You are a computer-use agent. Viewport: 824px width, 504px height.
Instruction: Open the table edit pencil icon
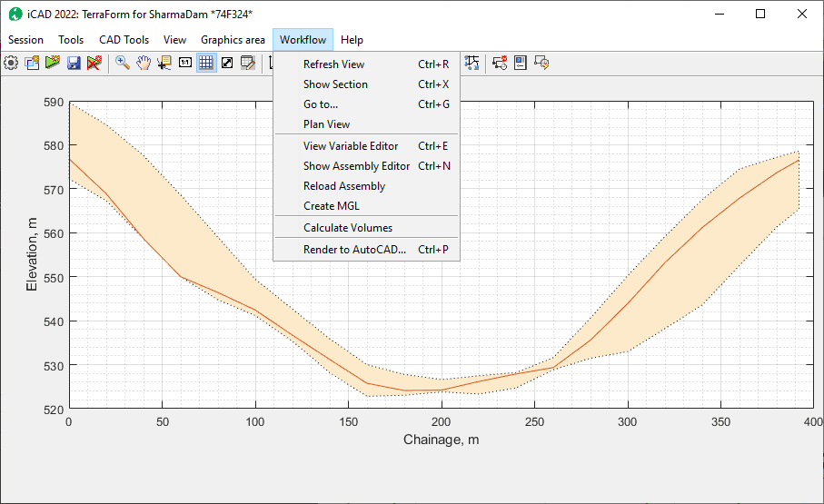click(x=247, y=63)
